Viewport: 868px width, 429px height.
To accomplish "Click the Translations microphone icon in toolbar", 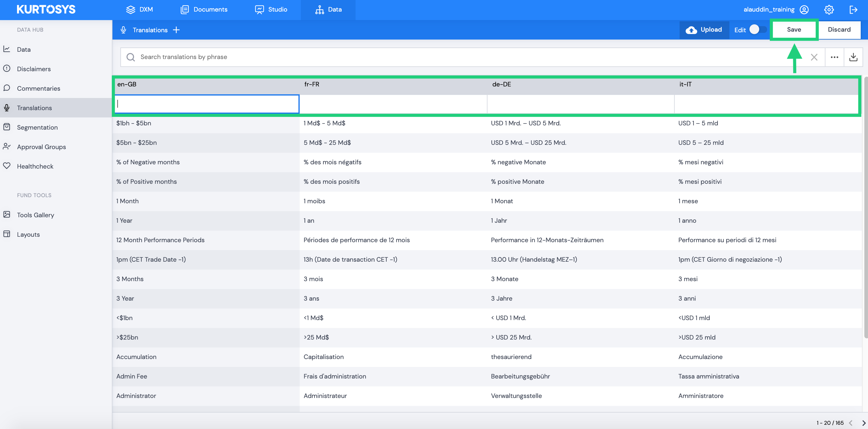I will click(123, 30).
